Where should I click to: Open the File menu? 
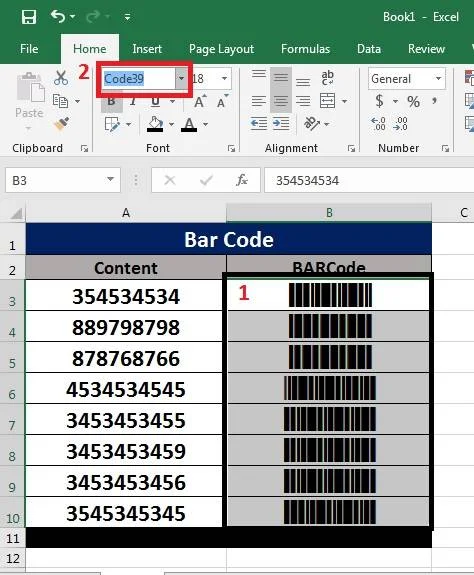(x=29, y=49)
